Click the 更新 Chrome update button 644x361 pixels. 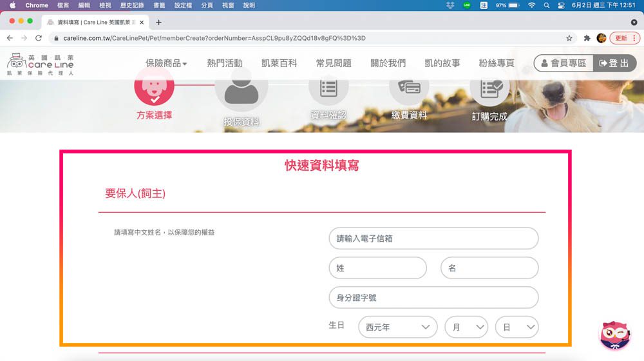[x=621, y=38]
